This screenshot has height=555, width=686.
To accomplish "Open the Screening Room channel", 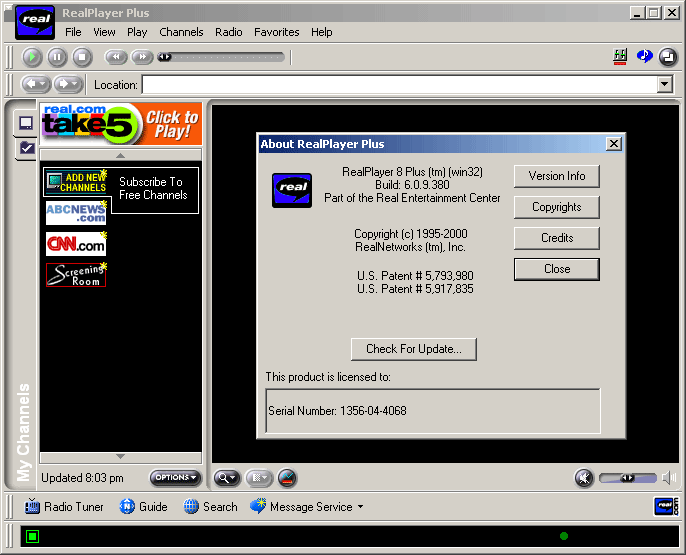I will point(76,275).
